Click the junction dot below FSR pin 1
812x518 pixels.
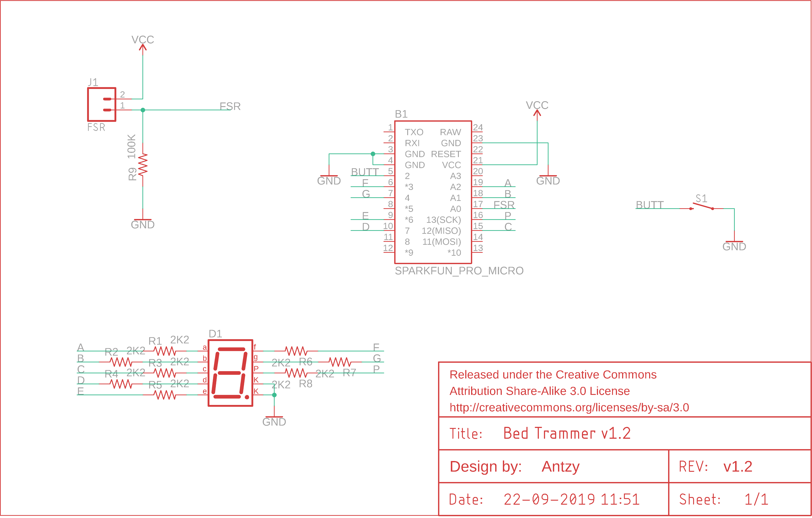[x=143, y=110]
